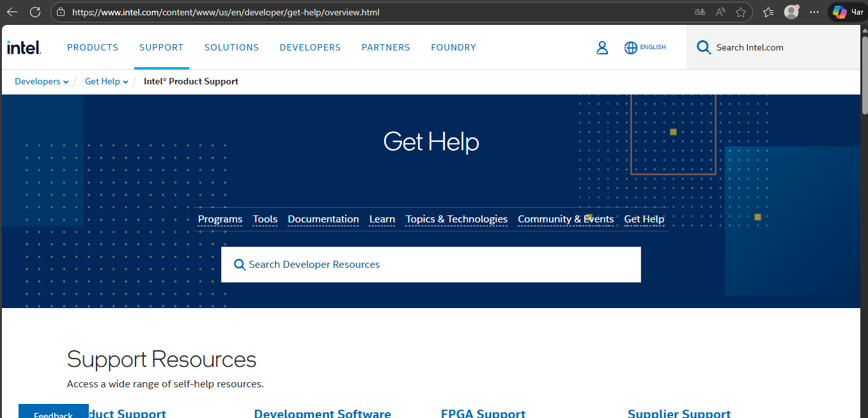Click the lock icon in address bar

[61, 12]
